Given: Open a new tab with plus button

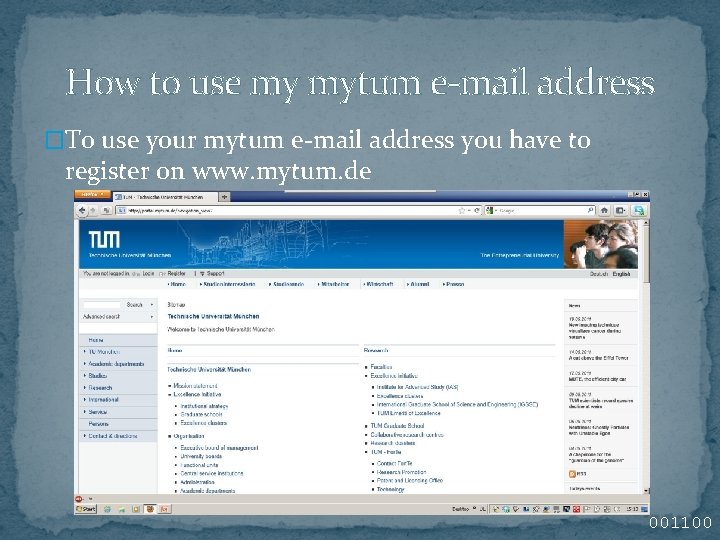Looking at the screenshot, I should 224,197.
